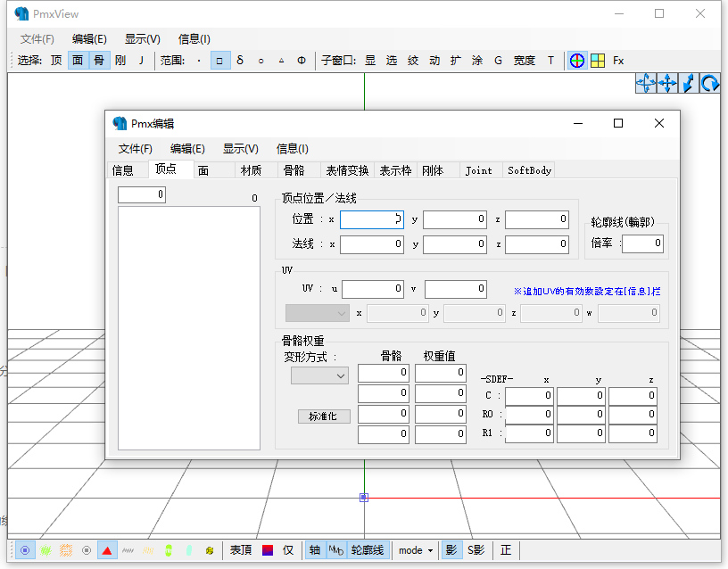Click the rotate view circular arrow icon
728x569 pixels.
pyautogui.click(x=710, y=84)
